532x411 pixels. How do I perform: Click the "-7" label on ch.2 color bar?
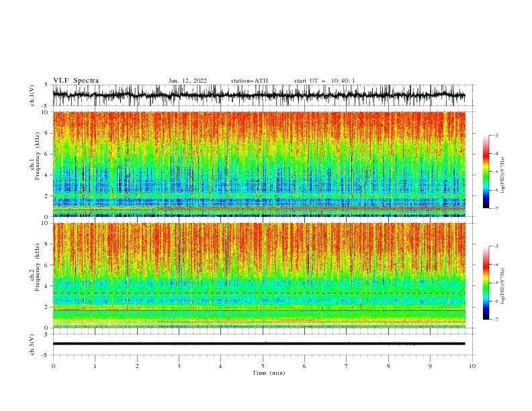[x=496, y=319]
